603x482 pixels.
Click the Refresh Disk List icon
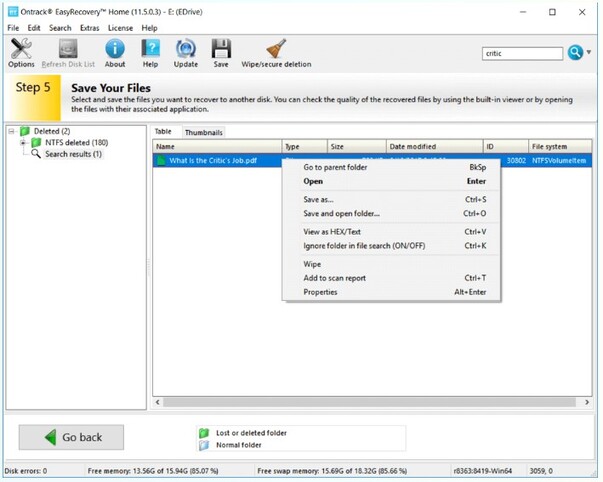click(x=67, y=52)
